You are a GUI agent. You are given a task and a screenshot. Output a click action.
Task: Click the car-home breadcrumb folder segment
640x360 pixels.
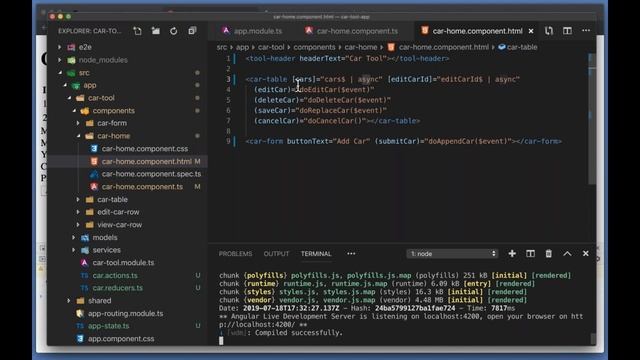coord(361,47)
